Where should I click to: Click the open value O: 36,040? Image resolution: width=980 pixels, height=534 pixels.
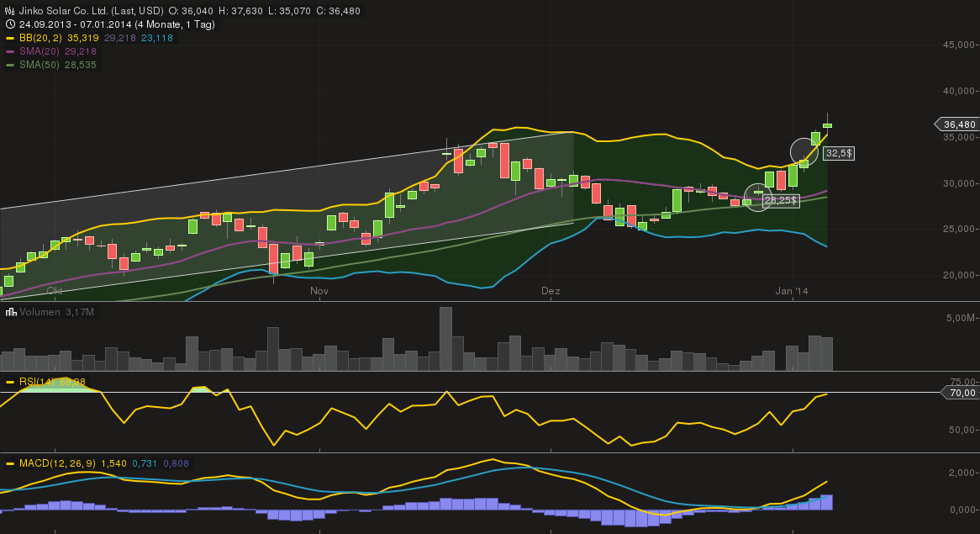pyautogui.click(x=191, y=11)
